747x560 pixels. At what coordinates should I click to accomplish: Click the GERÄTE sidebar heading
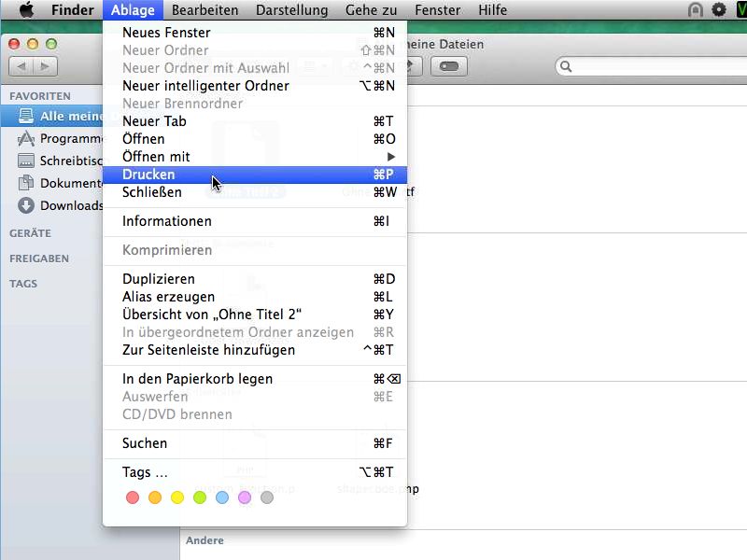tap(30, 233)
